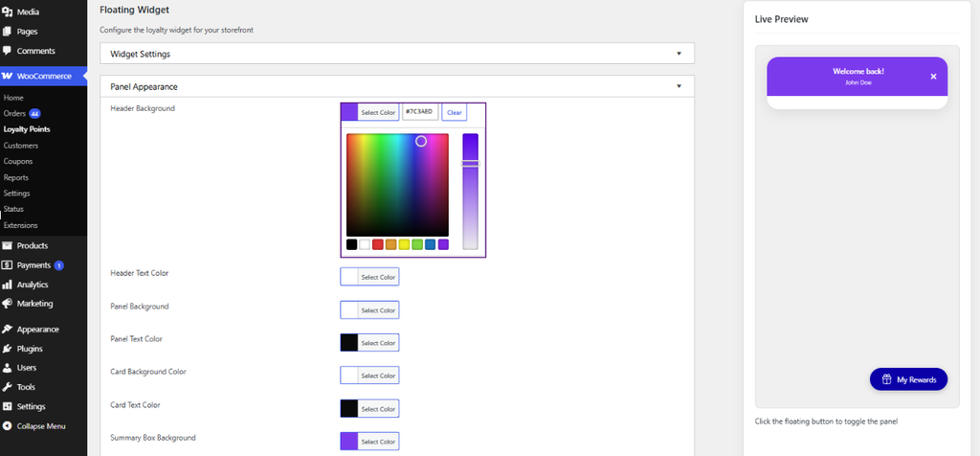Open the Panel Appearance accordion header
Image resolution: width=980 pixels, height=456 pixels.
[397, 86]
